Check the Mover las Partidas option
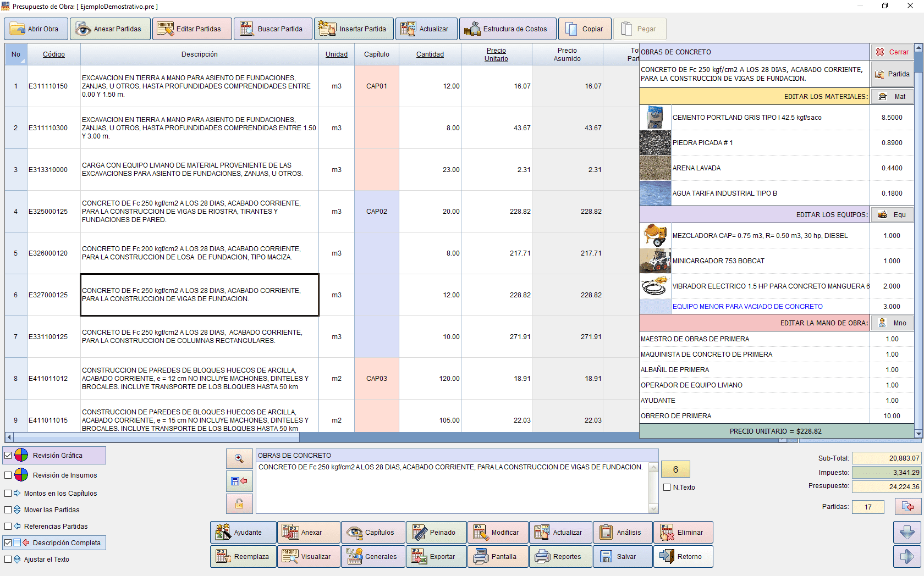924x576 pixels. pos(8,509)
